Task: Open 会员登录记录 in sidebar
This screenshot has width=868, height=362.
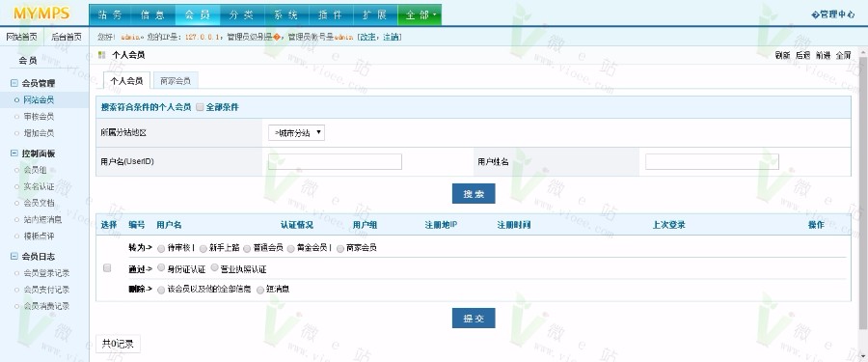Action: click(46, 273)
